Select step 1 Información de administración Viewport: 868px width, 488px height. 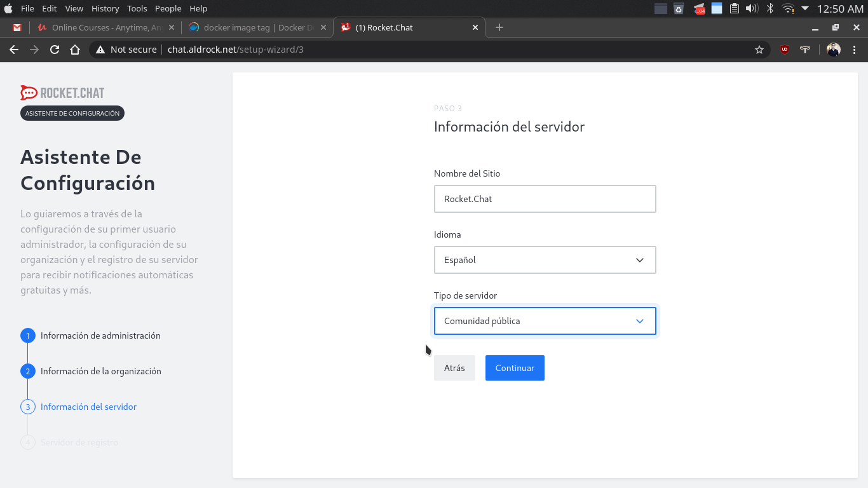(90, 335)
